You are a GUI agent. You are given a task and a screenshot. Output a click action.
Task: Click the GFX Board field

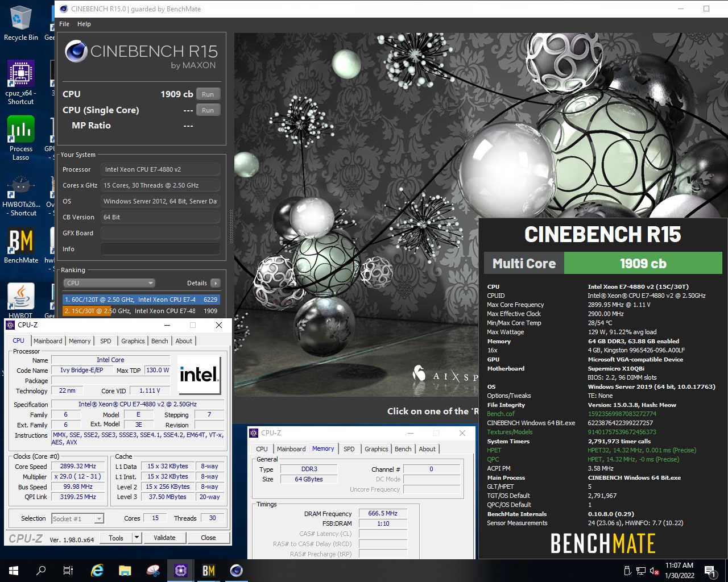(160, 233)
